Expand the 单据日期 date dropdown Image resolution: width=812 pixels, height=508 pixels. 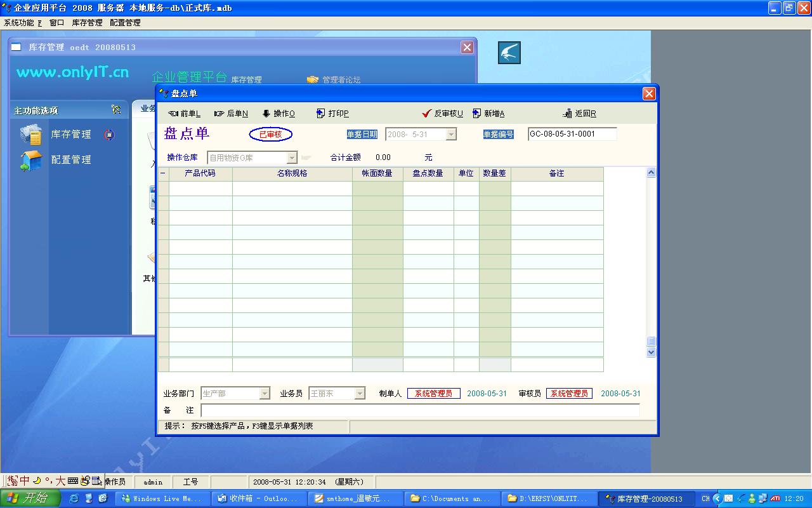tap(451, 135)
